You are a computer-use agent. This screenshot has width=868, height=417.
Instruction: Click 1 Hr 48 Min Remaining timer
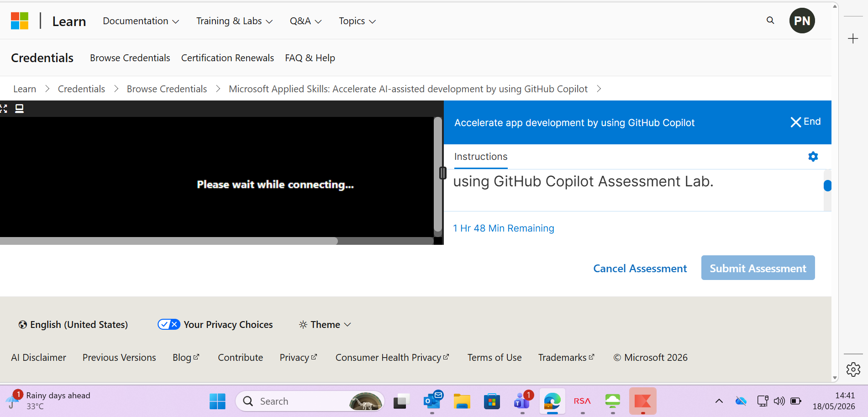(504, 228)
